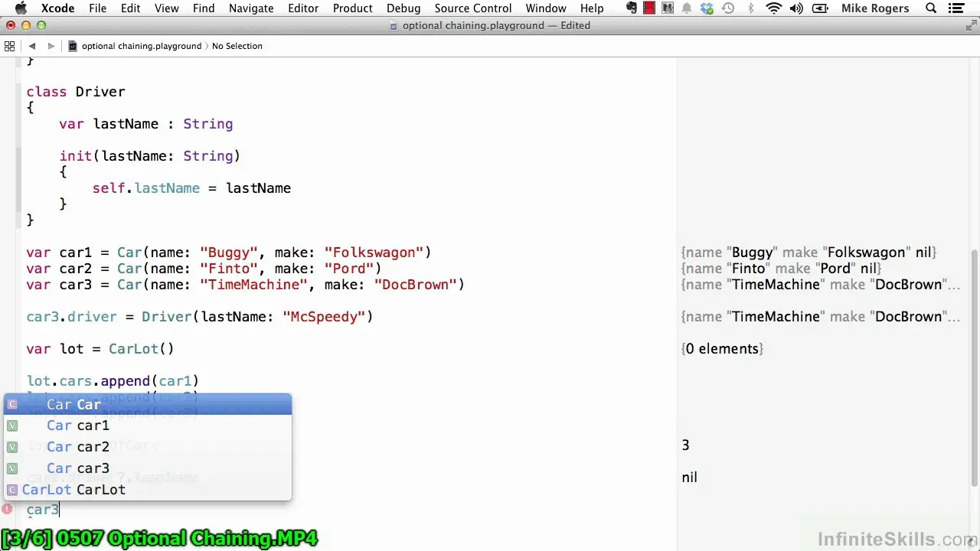
Task: Open the Time Machine menu bar icon
Action: pos(728,8)
